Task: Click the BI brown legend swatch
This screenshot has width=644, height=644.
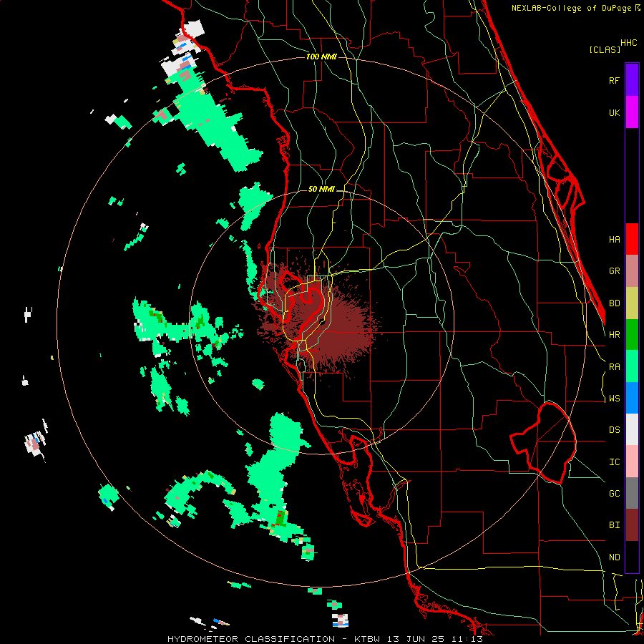Action: (632, 525)
